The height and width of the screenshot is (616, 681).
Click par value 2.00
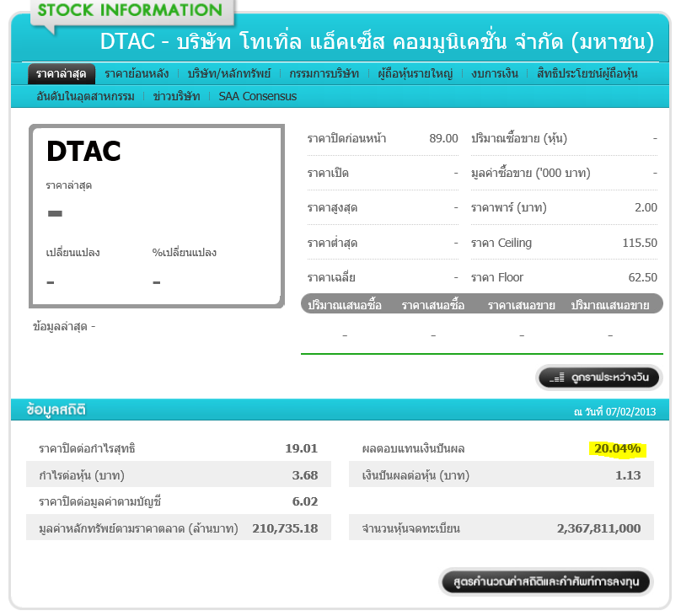point(646,207)
